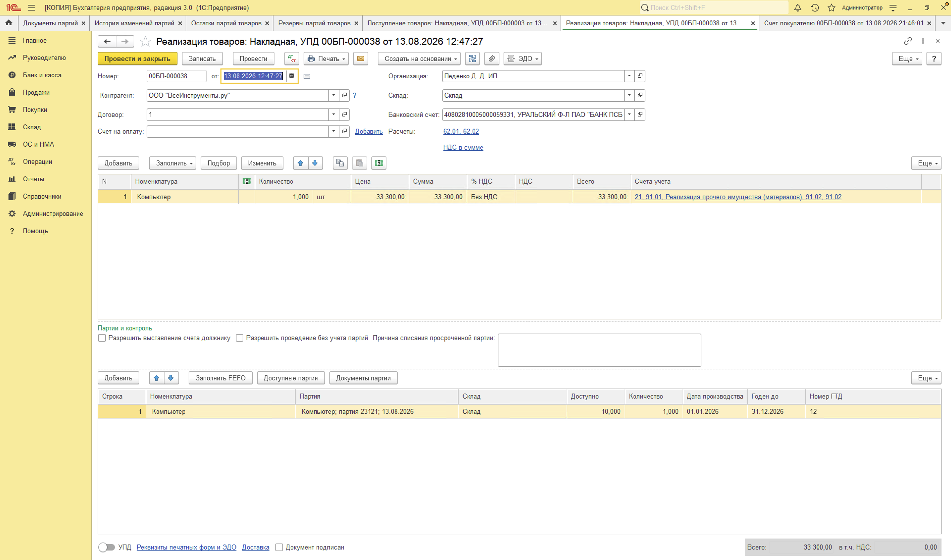Open Контрагент record form icon
Image resolution: width=951 pixels, height=560 pixels.
[344, 95]
